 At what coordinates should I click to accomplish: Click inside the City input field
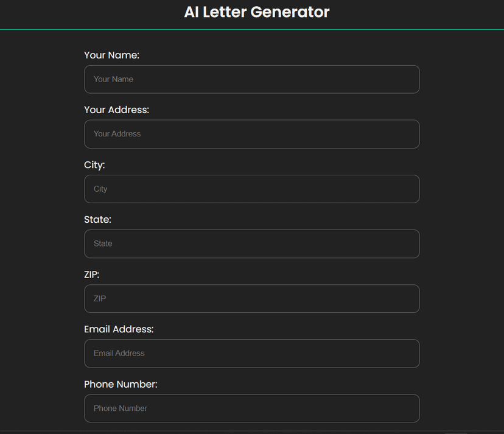251,189
